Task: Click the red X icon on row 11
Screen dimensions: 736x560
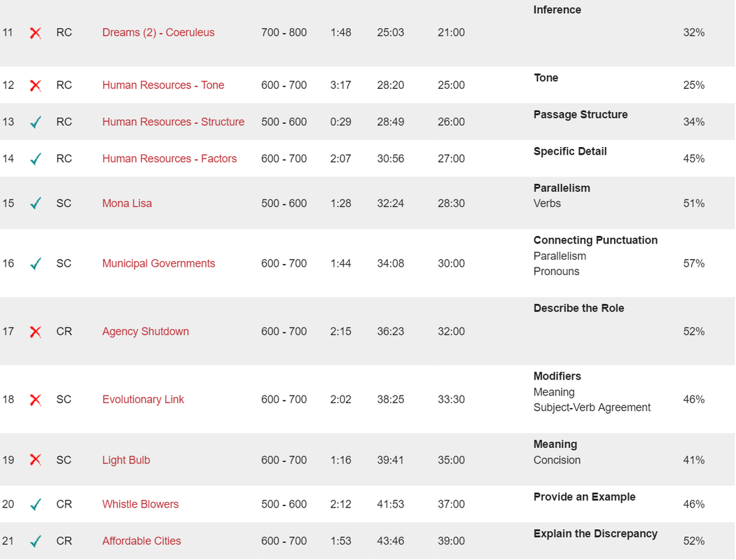Action: pos(35,33)
